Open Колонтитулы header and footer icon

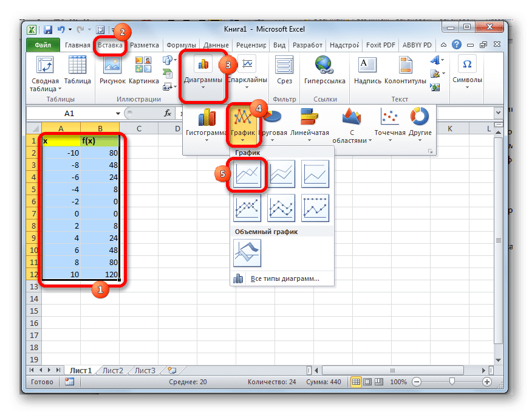(x=406, y=64)
